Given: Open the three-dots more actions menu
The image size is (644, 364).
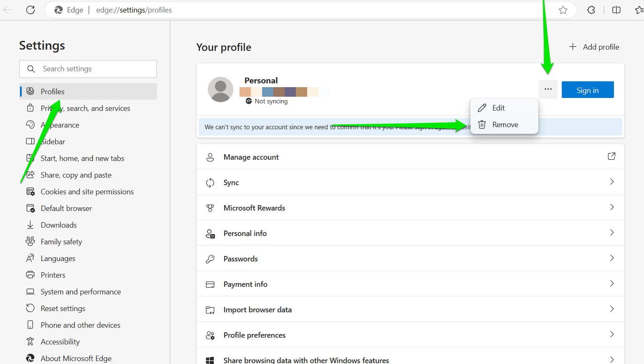Looking at the screenshot, I should click(x=548, y=89).
